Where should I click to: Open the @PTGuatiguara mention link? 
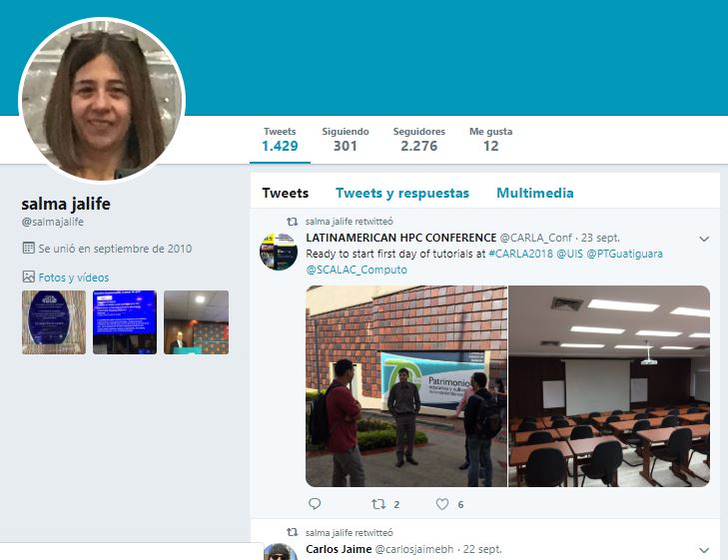click(x=624, y=254)
